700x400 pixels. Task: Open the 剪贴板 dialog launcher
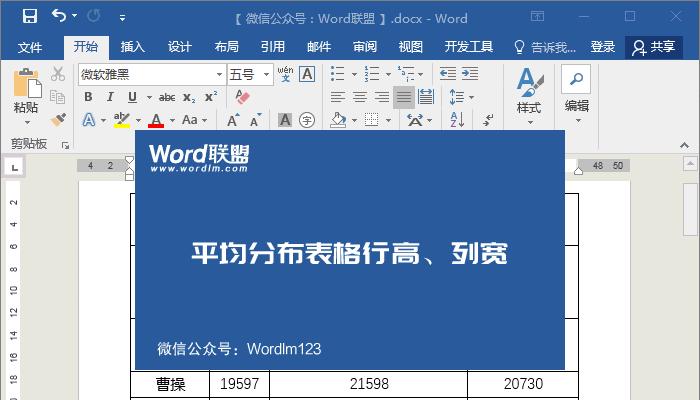pos(66,145)
